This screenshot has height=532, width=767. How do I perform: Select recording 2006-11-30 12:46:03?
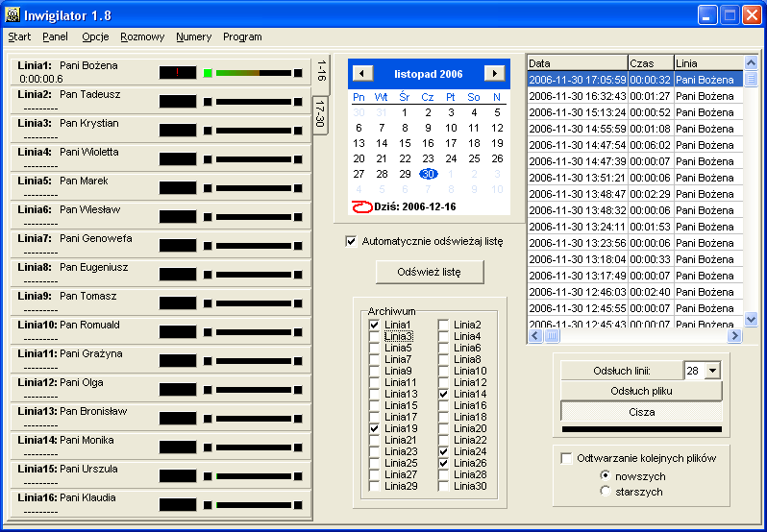tap(635, 292)
